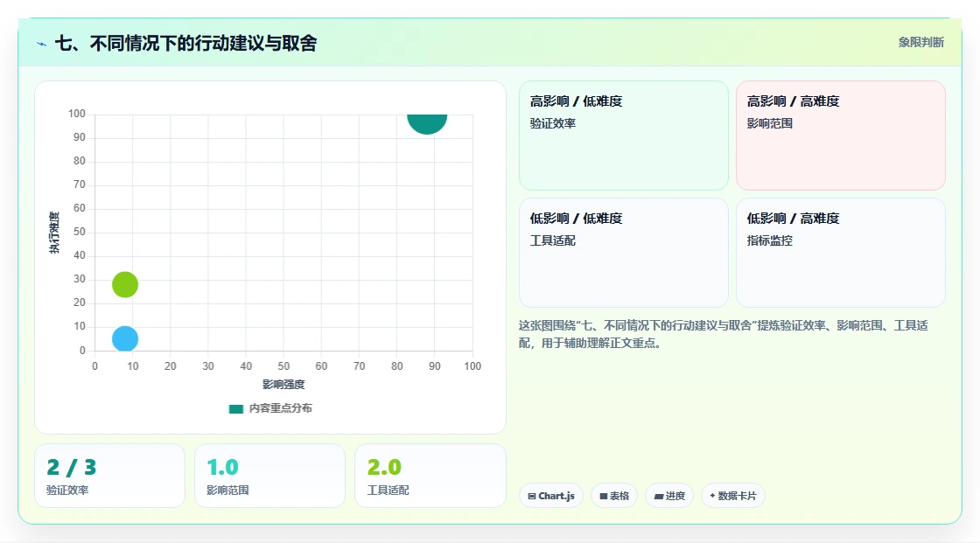Click the section title 七、不同情况下的行动建议与取舍

(x=186, y=43)
